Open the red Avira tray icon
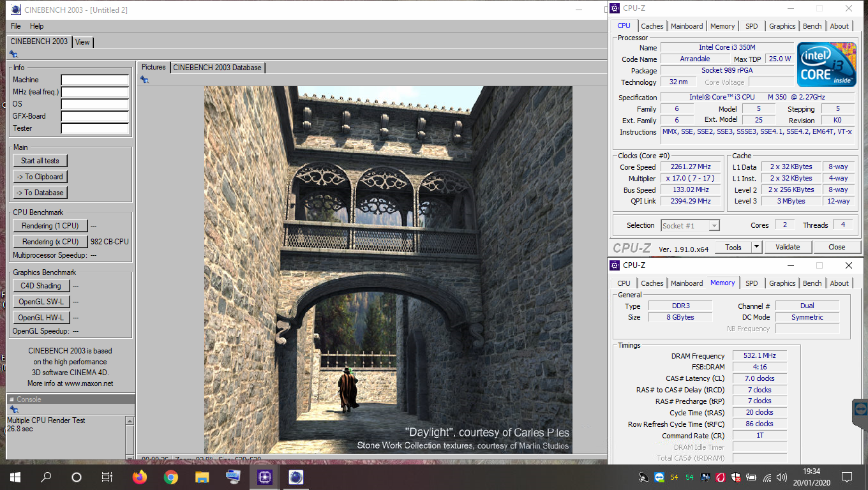868x490 pixels. [720, 477]
